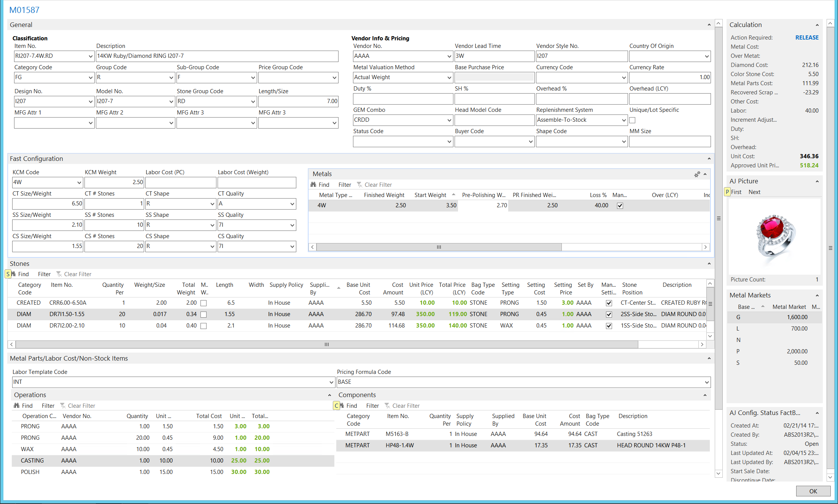This screenshot has width=838, height=504.
Task: Click the Stones horizontal scrollbar thumb
Action: coord(326,344)
